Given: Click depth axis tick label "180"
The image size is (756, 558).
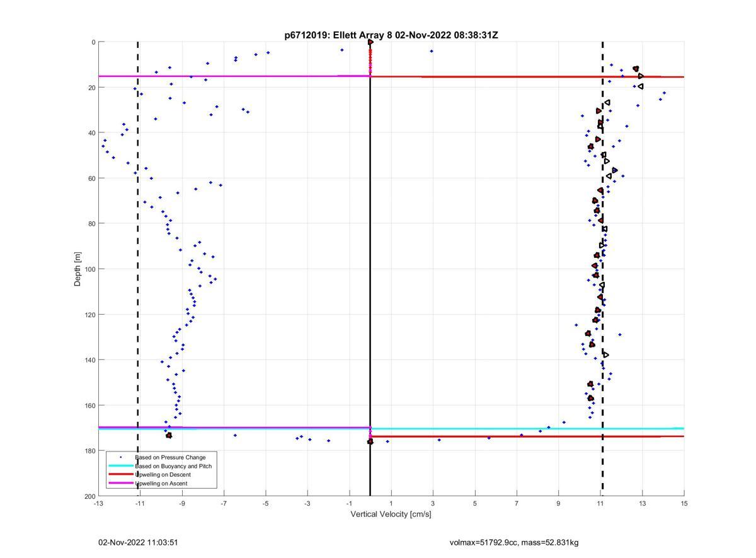Looking at the screenshot, I should (89, 451).
